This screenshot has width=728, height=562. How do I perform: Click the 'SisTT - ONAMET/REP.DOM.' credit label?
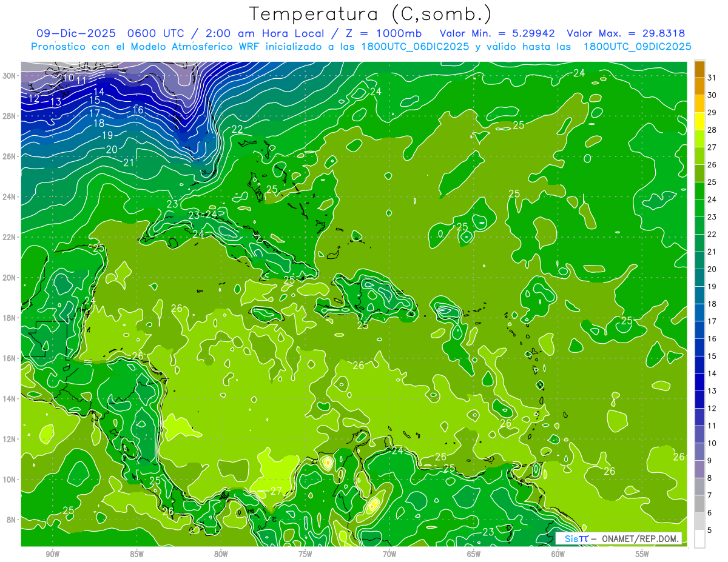(x=618, y=538)
